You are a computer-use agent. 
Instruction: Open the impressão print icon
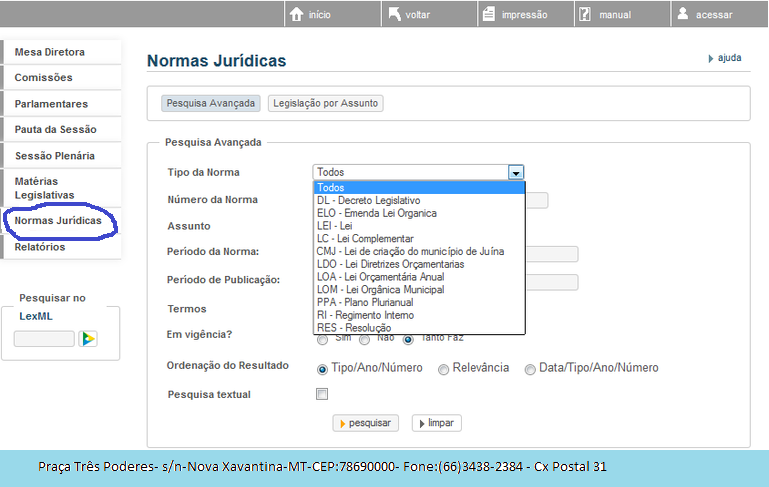pos(487,15)
